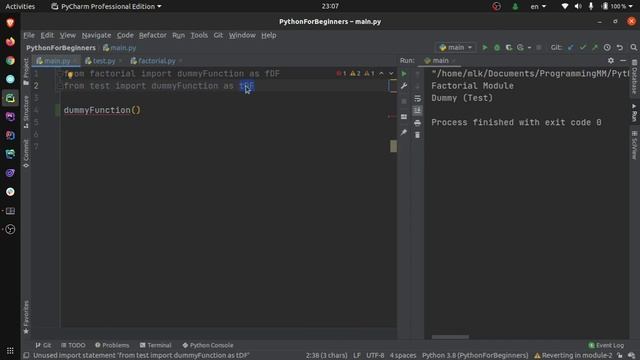
Task: Click the Git update project arrow
Action: tap(571, 48)
